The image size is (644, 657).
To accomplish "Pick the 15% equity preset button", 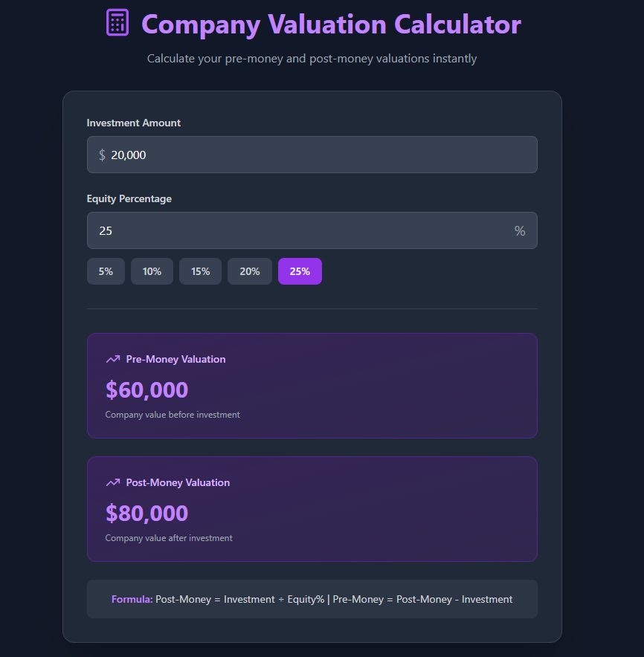I will 200,271.
